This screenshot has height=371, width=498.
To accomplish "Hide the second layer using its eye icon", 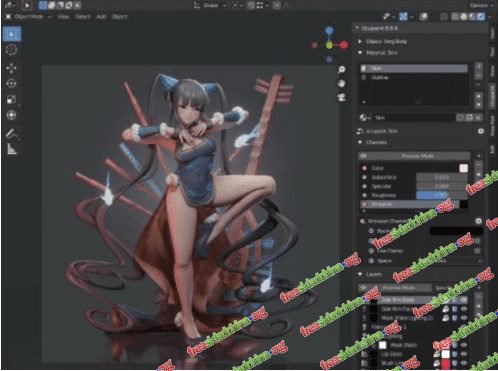I will 464,309.
